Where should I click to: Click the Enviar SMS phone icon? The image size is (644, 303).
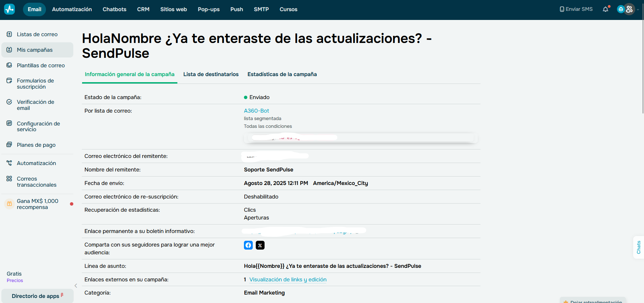[562, 9]
